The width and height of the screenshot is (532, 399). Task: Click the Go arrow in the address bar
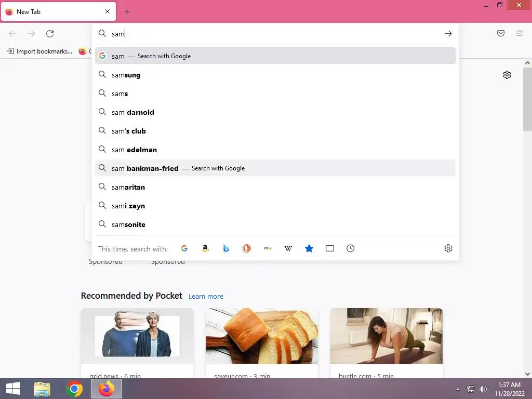448,34
